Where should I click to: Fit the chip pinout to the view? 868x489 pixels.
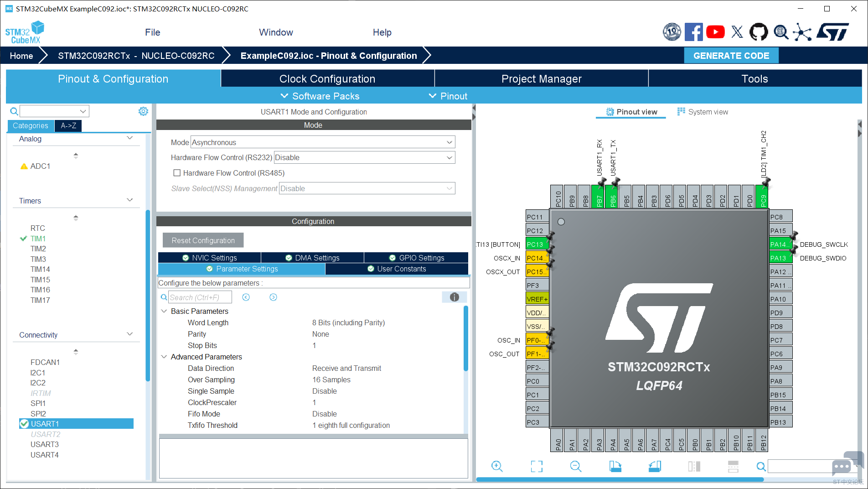537,466
